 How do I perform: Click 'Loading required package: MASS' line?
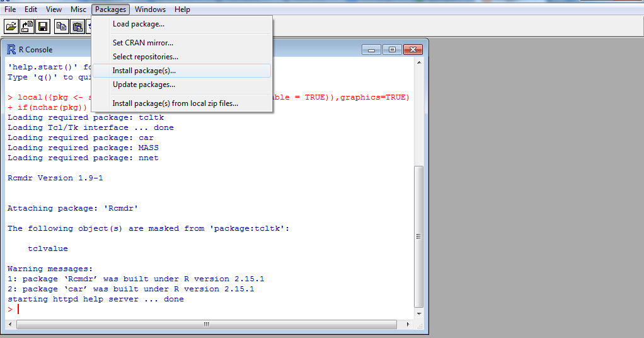(83, 148)
